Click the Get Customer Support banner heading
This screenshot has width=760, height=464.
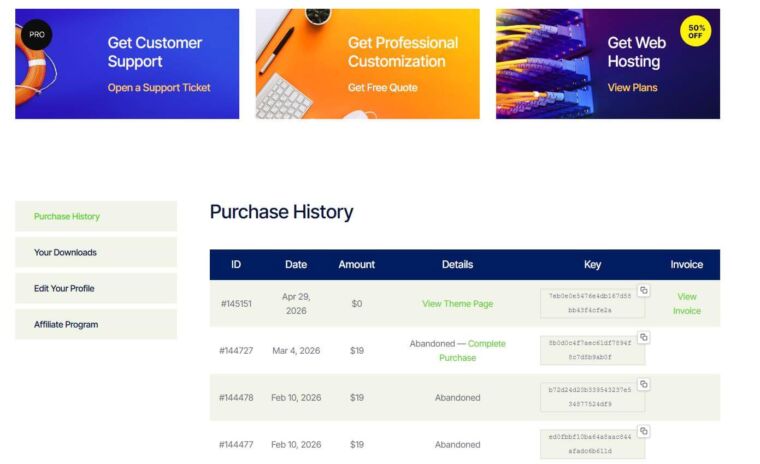[155, 52]
